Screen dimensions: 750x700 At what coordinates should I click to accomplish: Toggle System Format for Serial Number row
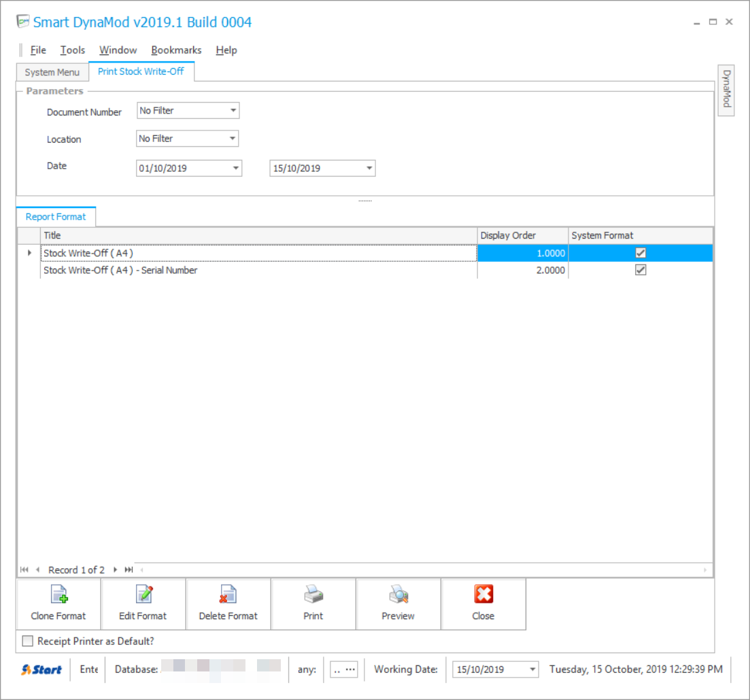pyautogui.click(x=641, y=270)
